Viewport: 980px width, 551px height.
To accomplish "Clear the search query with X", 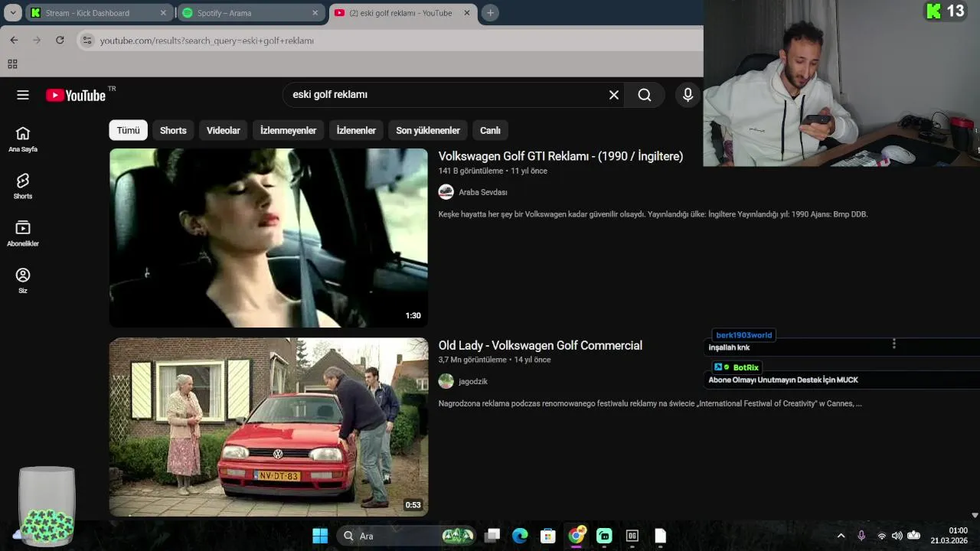I will click(x=613, y=95).
